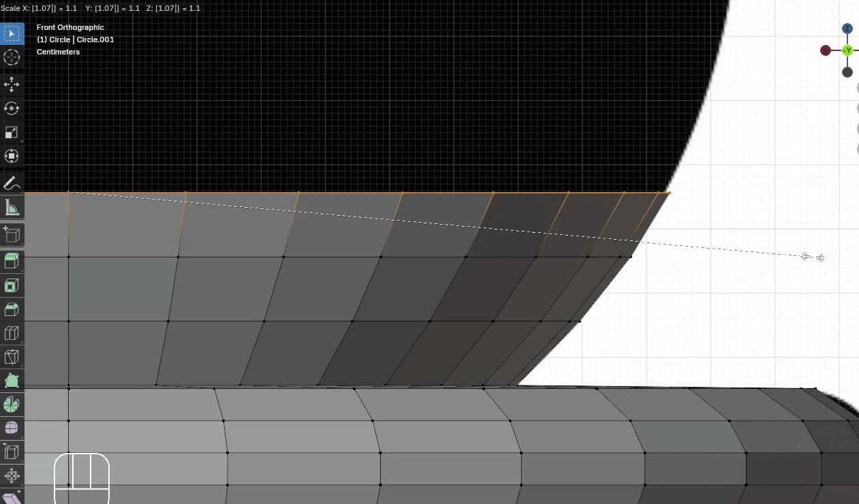Click the blue Z axis on navigation gizmo

point(847,29)
